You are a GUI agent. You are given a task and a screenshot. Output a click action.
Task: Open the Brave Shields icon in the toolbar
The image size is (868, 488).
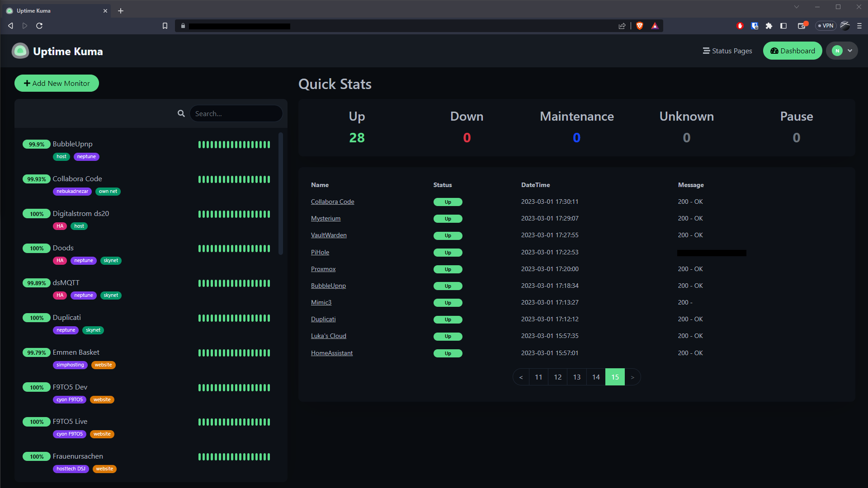pyautogui.click(x=640, y=26)
